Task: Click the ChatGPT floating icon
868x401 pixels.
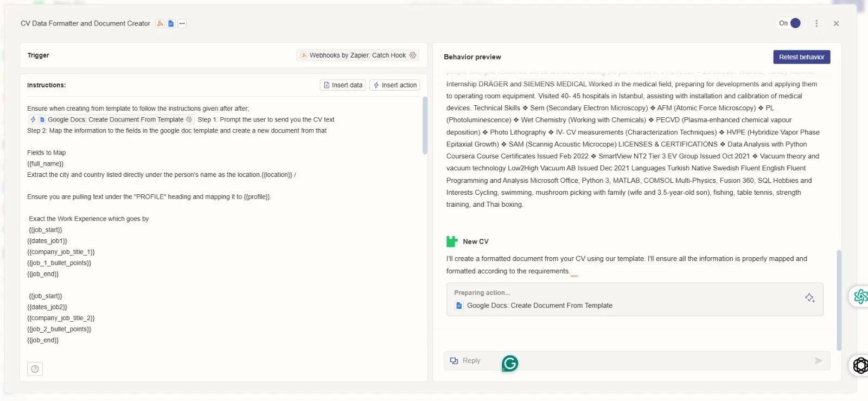Action: [x=860, y=296]
